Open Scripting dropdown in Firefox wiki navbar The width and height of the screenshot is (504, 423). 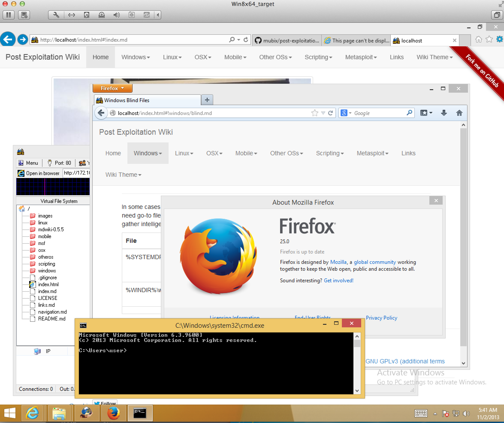click(x=330, y=153)
